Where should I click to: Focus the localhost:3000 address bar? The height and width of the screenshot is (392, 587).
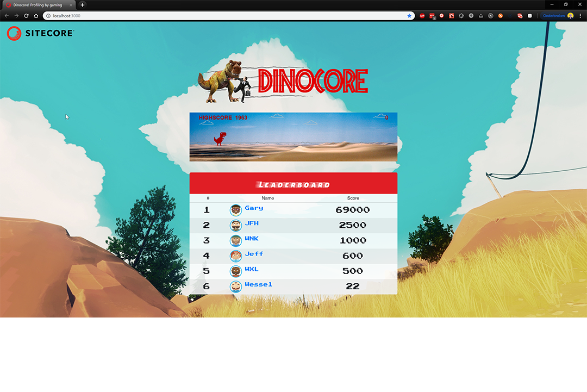(217, 16)
